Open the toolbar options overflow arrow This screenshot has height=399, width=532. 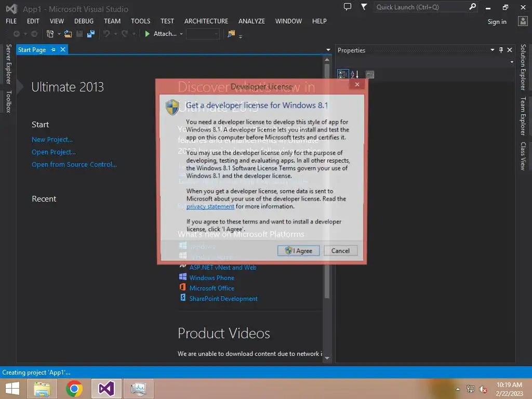(240, 37)
